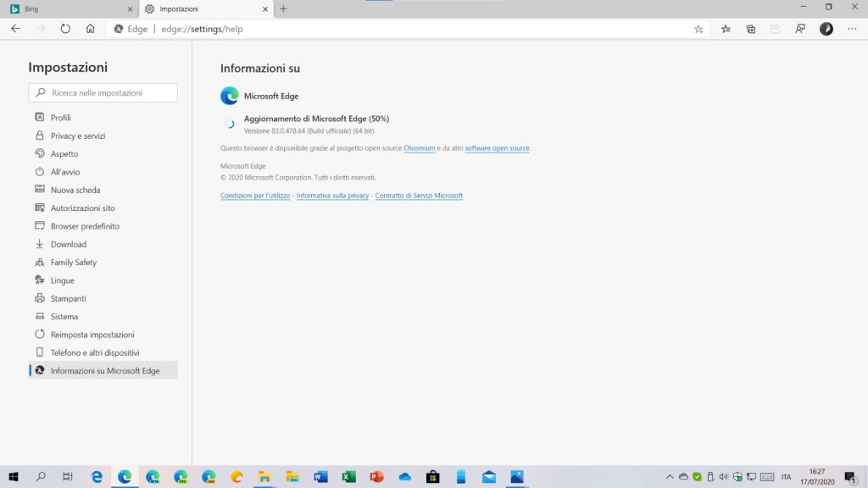This screenshot has width=868, height=488.
Task: Click the Ricerca nelle impostazioni search field
Action: click(x=103, y=92)
